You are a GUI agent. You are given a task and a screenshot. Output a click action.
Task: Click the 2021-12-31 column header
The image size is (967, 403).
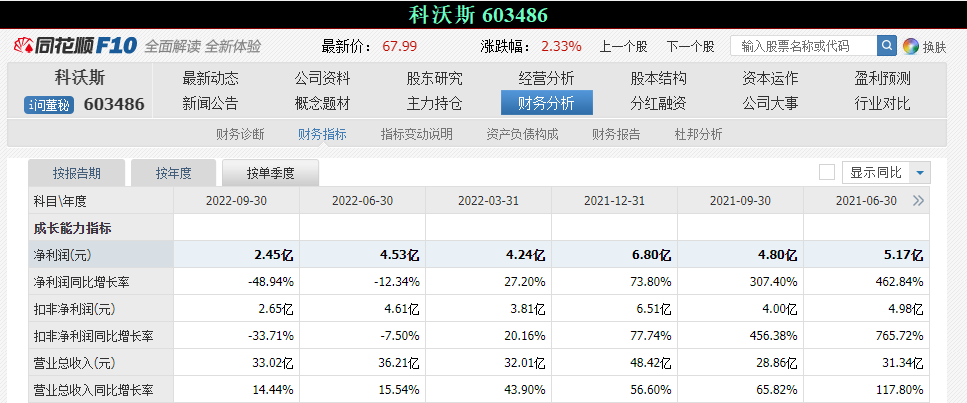[x=614, y=201]
